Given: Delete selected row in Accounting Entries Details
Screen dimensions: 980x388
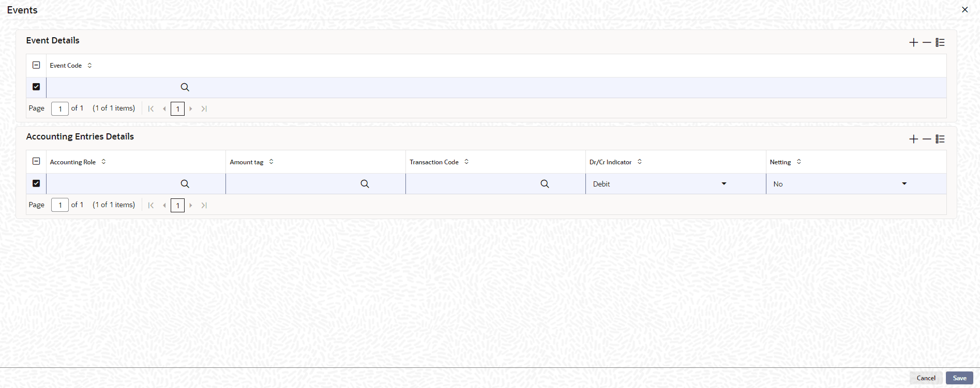Looking at the screenshot, I should (927, 139).
